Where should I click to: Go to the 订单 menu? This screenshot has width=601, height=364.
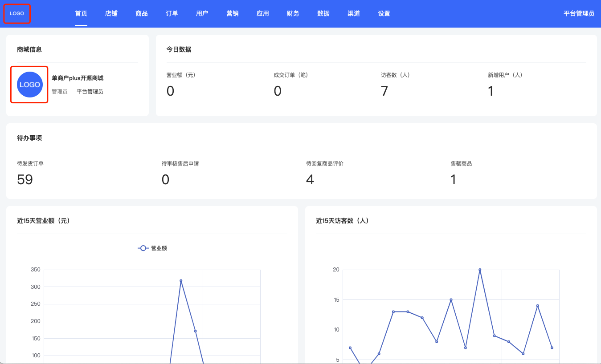click(x=172, y=13)
